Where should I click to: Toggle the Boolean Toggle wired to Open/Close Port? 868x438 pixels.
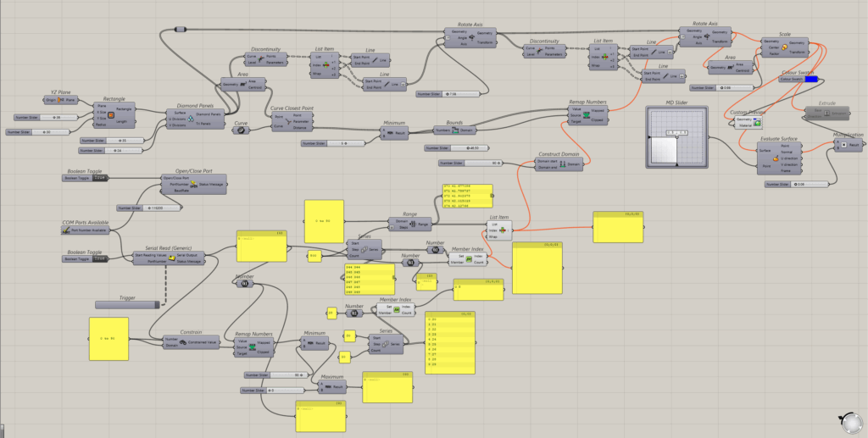pyautogui.click(x=98, y=179)
